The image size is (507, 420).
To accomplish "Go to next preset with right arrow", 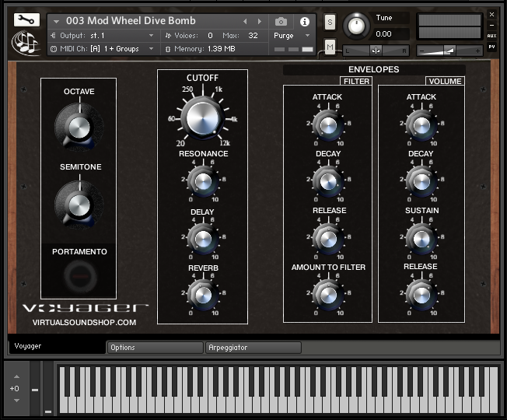I will tap(260, 22).
